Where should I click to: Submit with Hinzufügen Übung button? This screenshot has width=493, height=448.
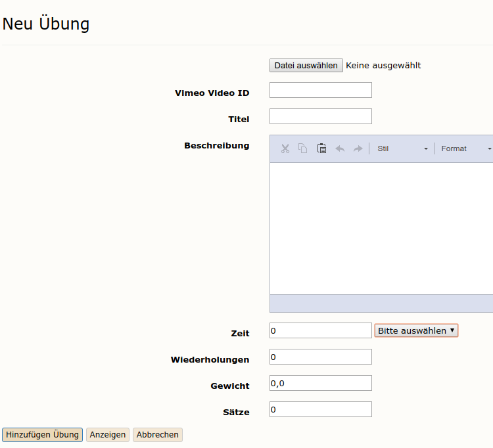coord(43,435)
